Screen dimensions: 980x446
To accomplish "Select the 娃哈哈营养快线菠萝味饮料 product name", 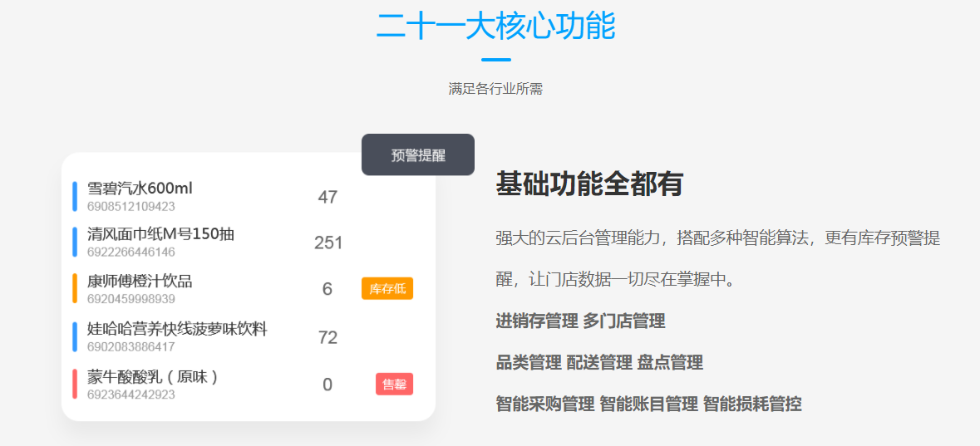I will 177,329.
